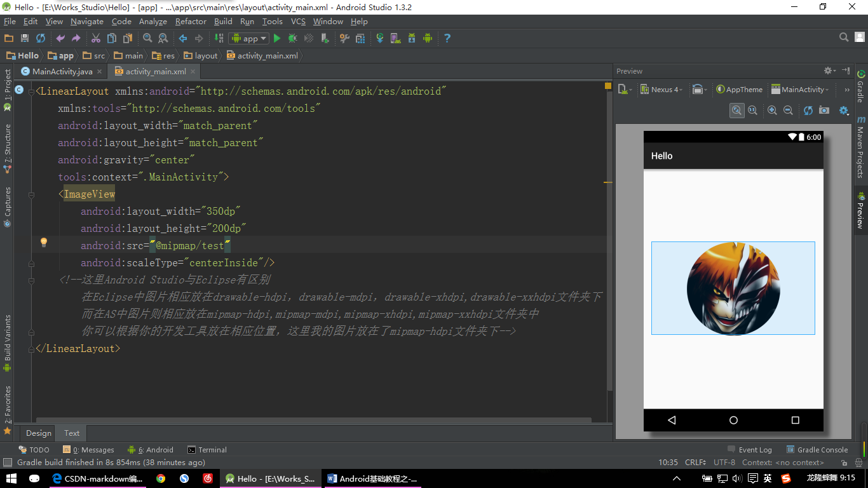Screen dimensions: 868x488
Task: Run app with the green play button
Action: pos(277,38)
